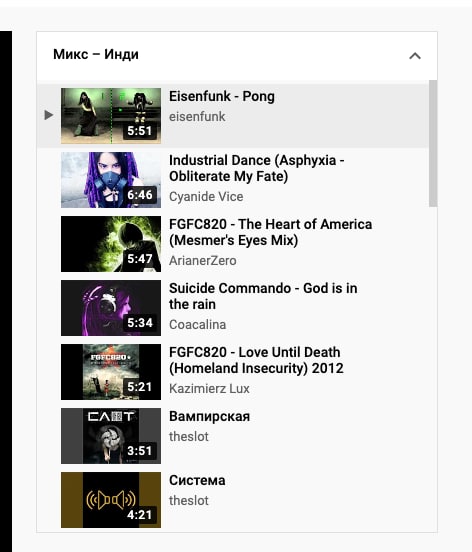Click the 3:51 duration badge
The height and width of the screenshot is (552, 472).
click(140, 451)
